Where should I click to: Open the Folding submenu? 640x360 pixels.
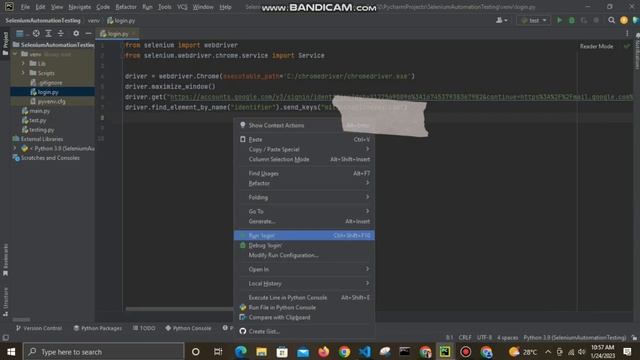pos(304,197)
